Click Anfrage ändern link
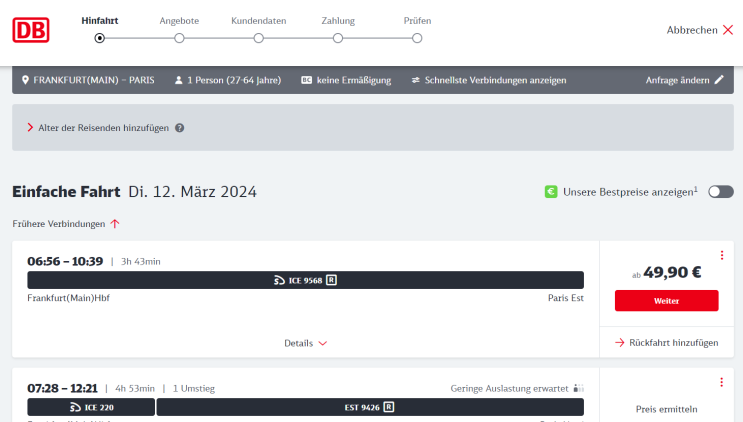743x422 pixels. coord(677,80)
